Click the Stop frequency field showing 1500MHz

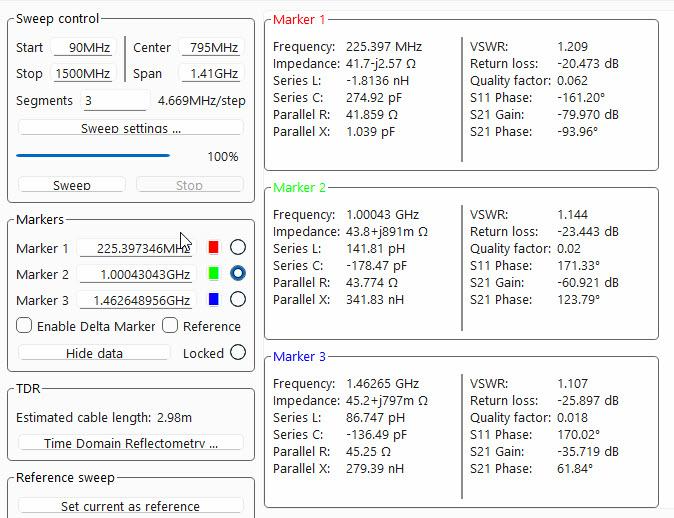coord(83,74)
